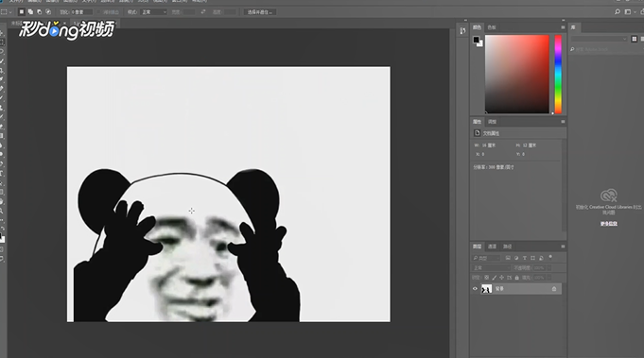
Task: Click the Background layer thumbnail
Action: 486,289
